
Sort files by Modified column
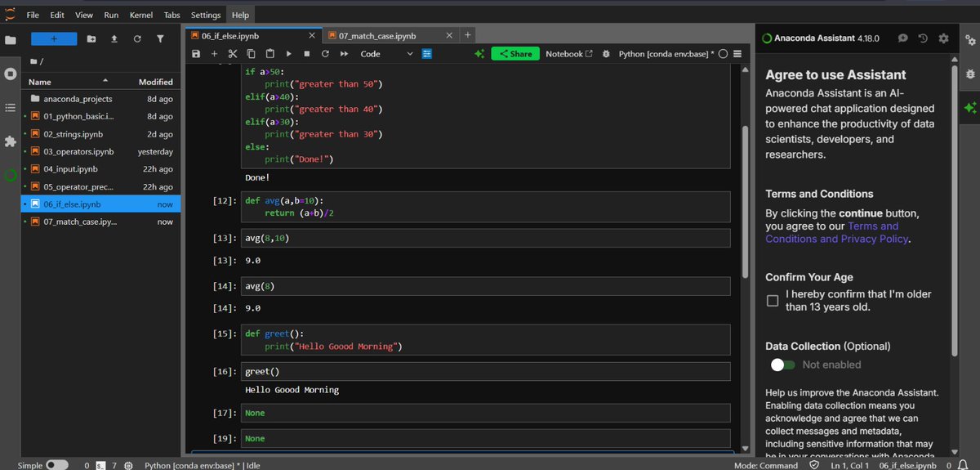155,82
